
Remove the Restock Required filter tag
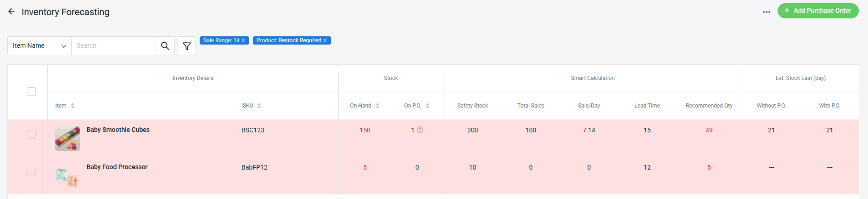pyautogui.click(x=325, y=40)
